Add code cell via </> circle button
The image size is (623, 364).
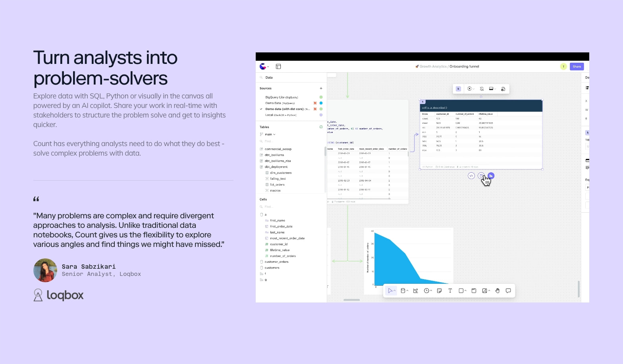point(471,176)
